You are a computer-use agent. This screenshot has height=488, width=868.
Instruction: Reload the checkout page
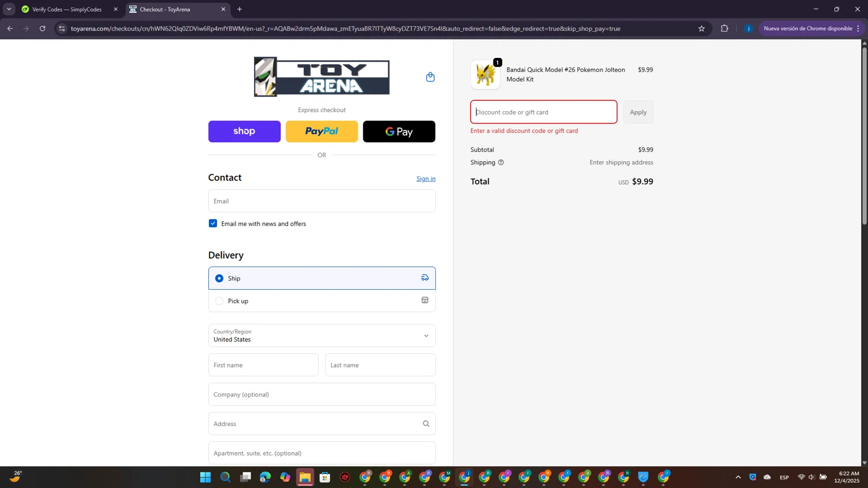42,28
